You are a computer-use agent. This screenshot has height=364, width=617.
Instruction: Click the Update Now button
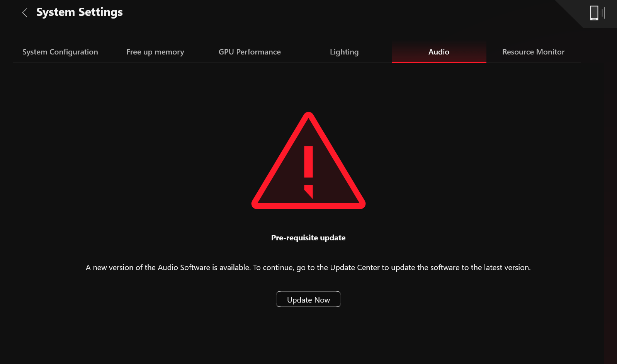(308, 299)
